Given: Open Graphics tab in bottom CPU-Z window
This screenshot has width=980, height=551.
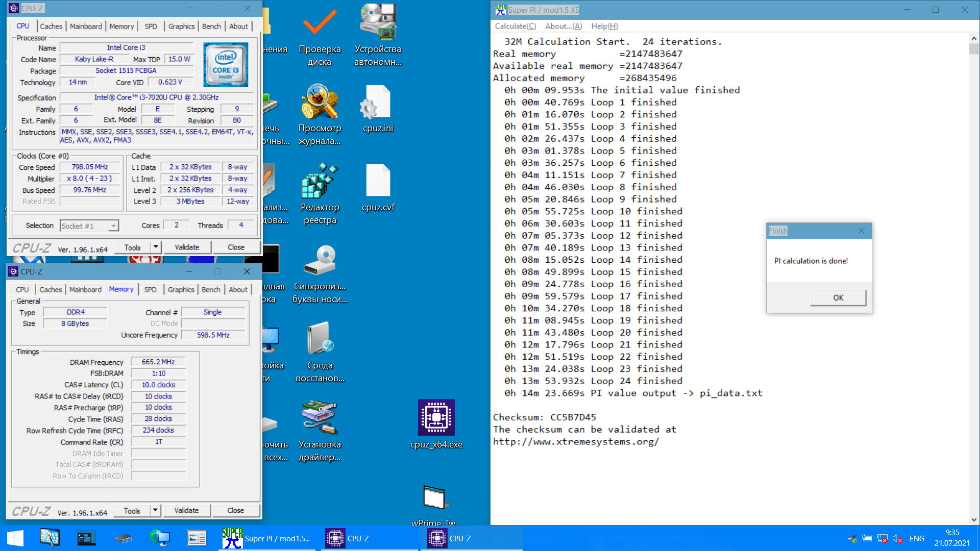Looking at the screenshot, I should [x=181, y=290].
